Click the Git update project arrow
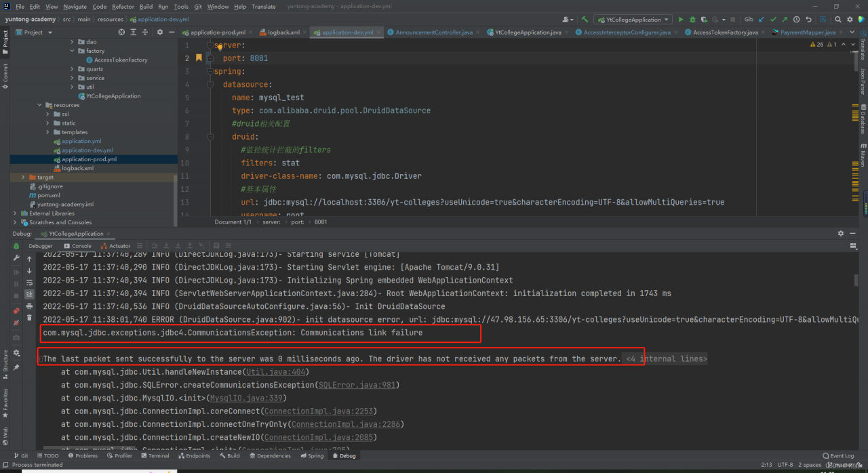Image resolution: width=868 pixels, height=473 pixels. click(762, 20)
